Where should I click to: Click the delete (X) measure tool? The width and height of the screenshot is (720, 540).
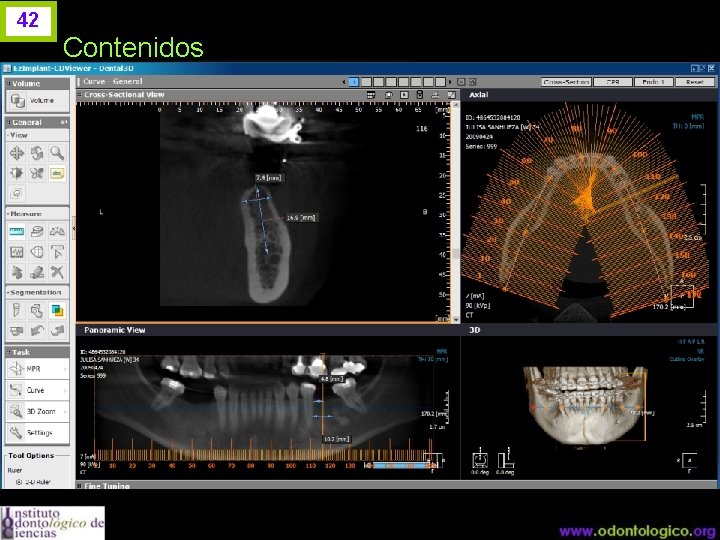(57, 272)
